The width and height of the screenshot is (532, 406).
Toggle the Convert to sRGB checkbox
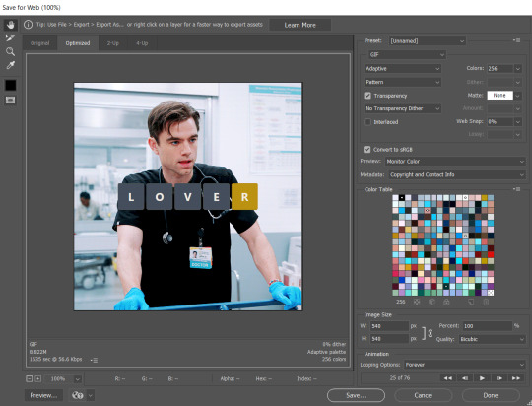[367, 150]
